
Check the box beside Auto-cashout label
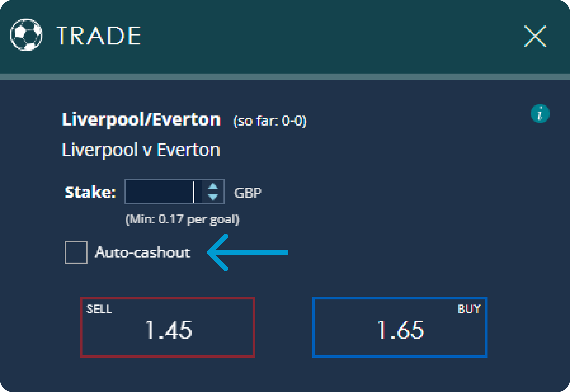click(x=76, y=253)
